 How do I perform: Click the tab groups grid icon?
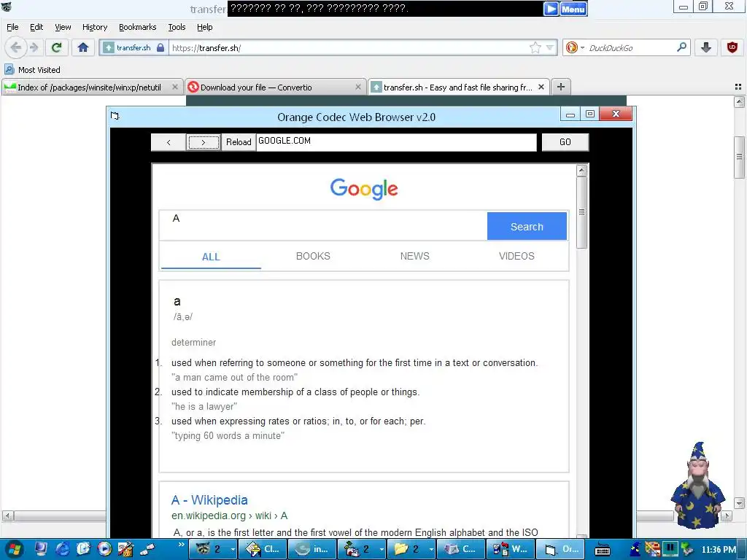point(738,87)
